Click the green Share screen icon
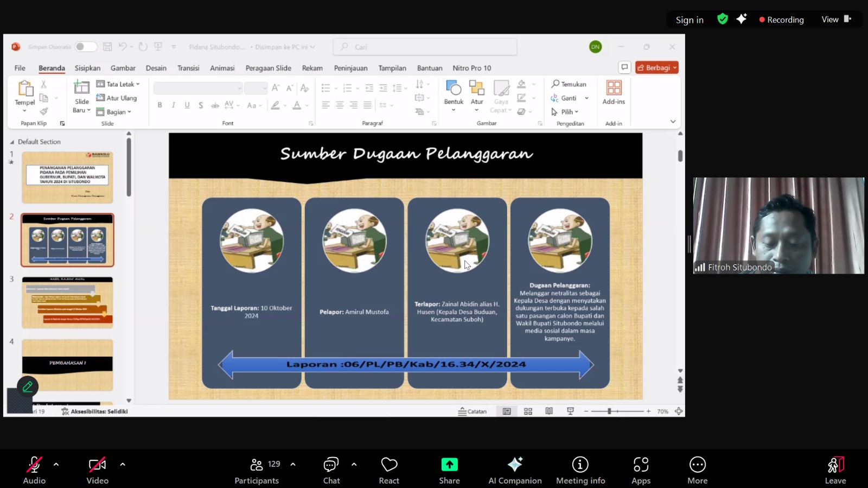This screenshot has width=868, height=488. point(449,465)
